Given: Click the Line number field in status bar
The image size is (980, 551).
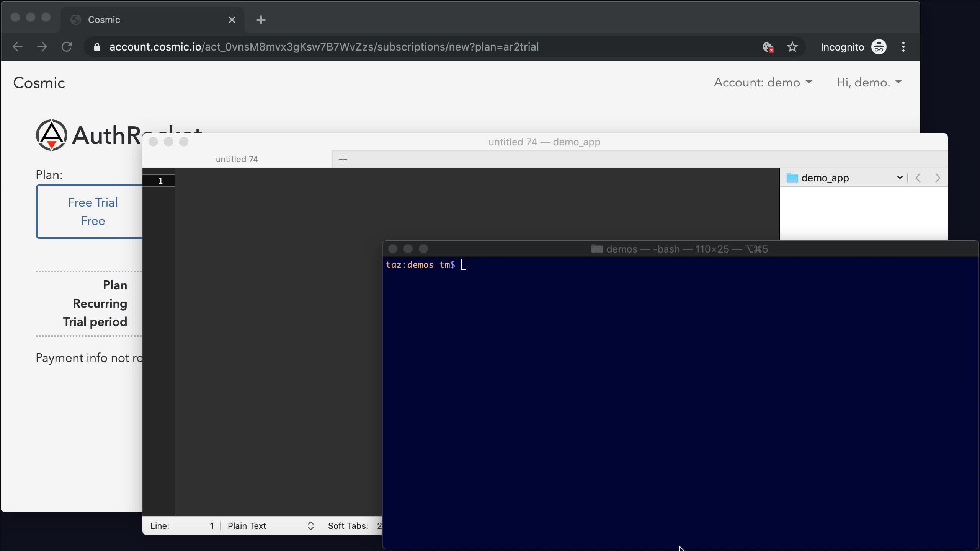Looking at the screenshot, I should click(x=182, y=526).
